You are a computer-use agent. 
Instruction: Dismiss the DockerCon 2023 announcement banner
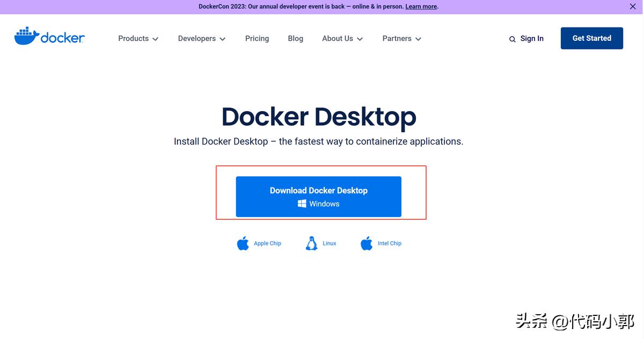click(632, 6)
